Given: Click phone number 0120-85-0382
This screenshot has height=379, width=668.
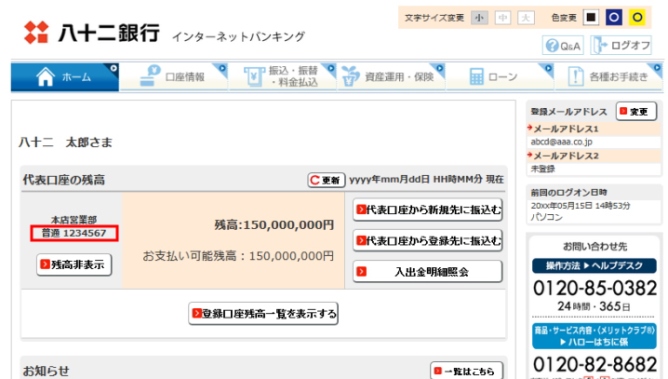Looking at the screenshot, I should (595, 288).
